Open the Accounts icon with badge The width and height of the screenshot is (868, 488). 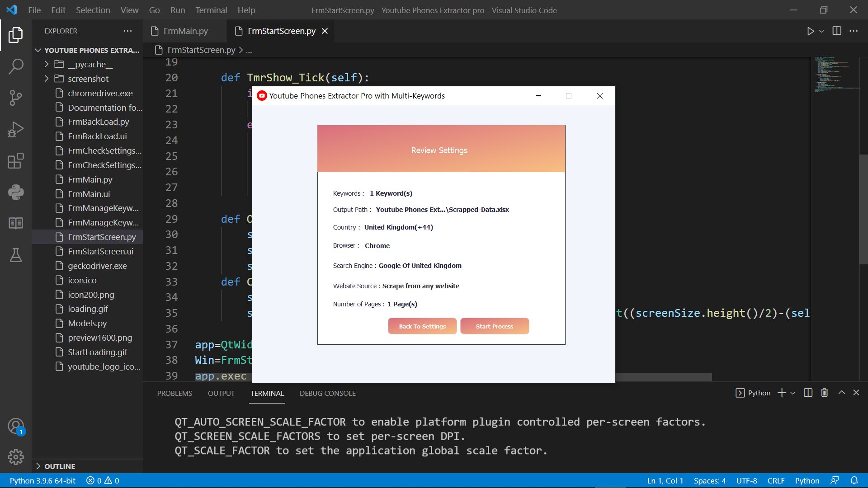tap(16, 426)
